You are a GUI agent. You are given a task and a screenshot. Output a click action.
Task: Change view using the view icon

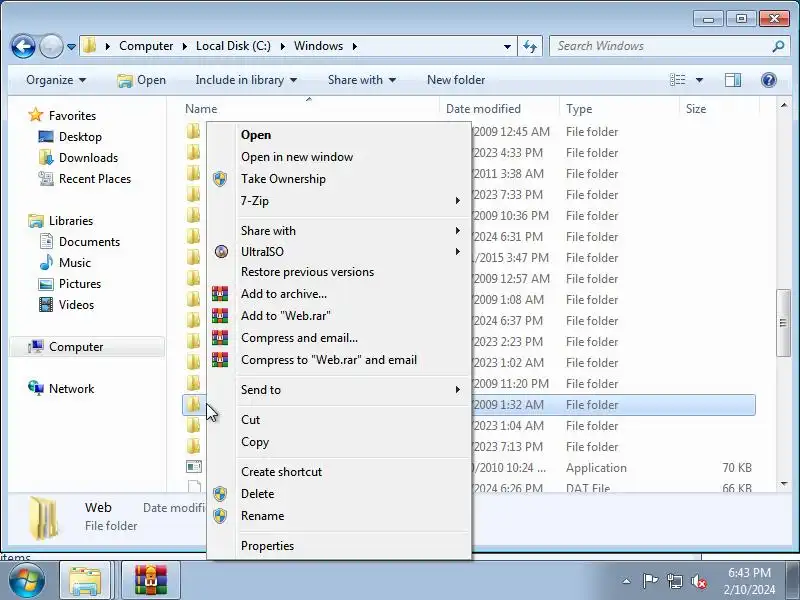pos(678,80)
